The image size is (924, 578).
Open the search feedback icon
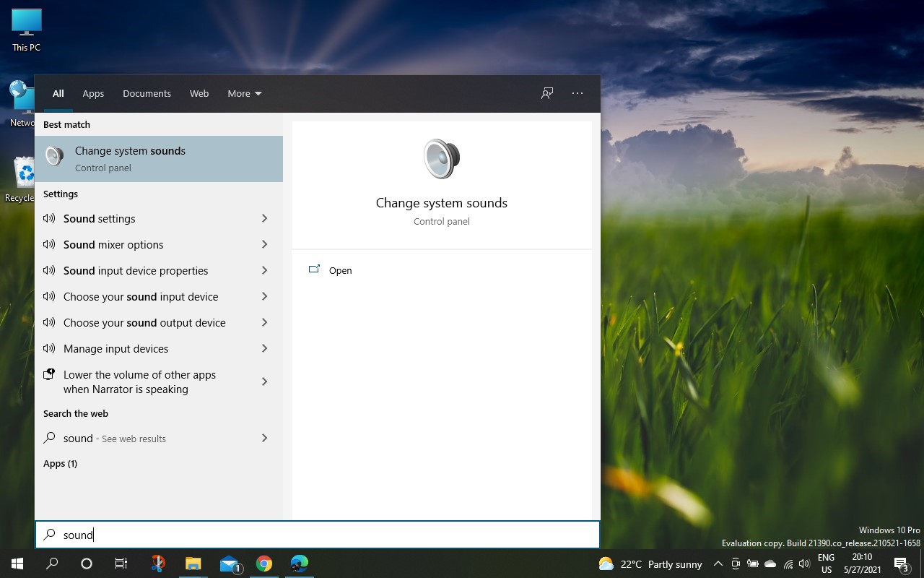[547, 93]
